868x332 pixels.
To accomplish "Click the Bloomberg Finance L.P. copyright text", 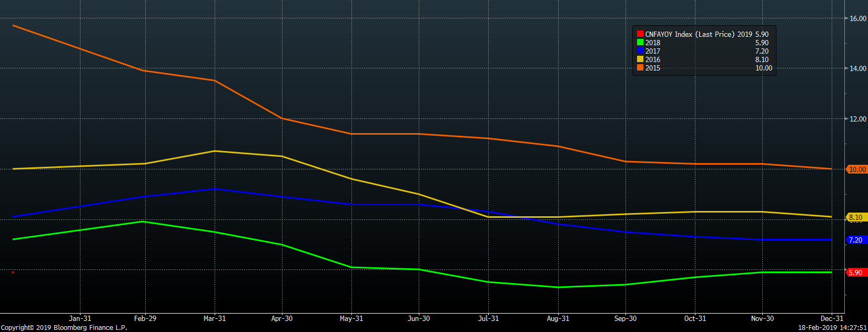I will coord(64,327).
